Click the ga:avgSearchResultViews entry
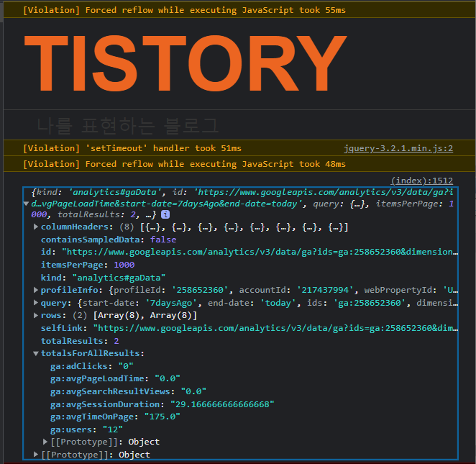 click(x=128, y=391)
